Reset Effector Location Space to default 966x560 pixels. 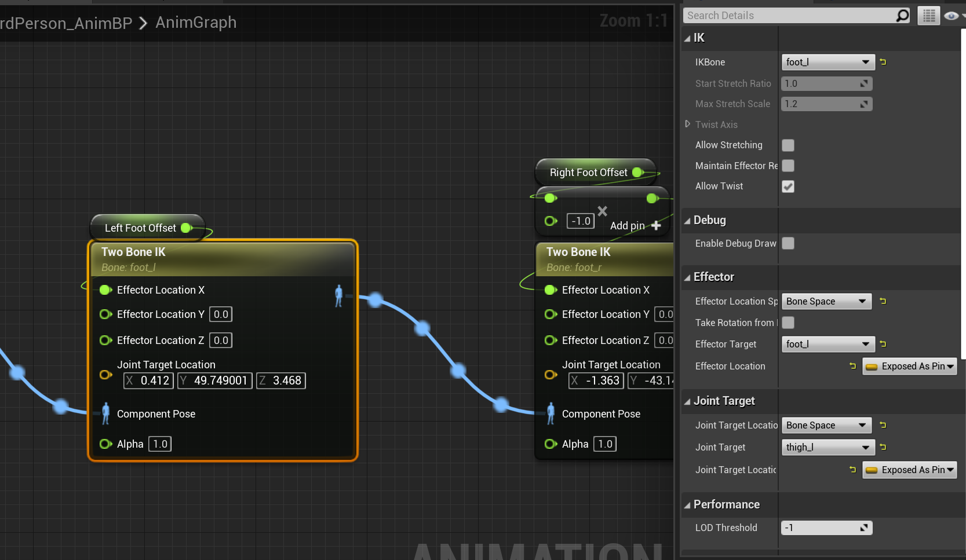tap(883, 301)
